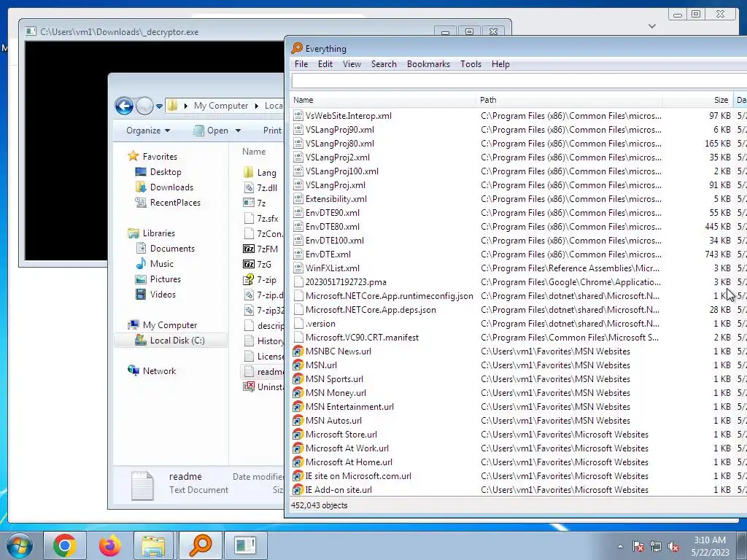Open the Documents library
This screenshot has width=747, height=560.
click(172, 249)
